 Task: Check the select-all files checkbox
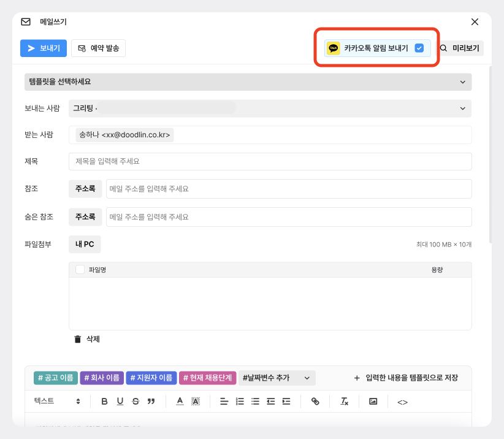pyautogui.click(x=80, y=269)
